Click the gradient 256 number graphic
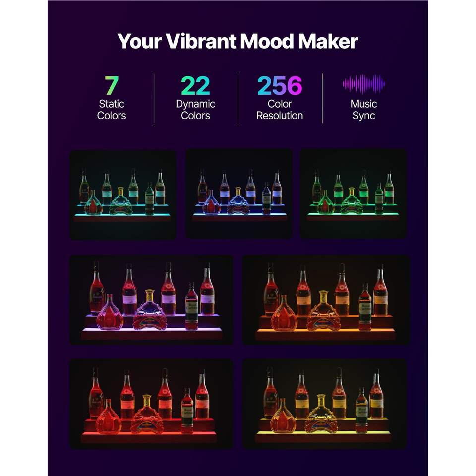Image resolution: width=476 pixels, height=476 pixels. (280, 85)
